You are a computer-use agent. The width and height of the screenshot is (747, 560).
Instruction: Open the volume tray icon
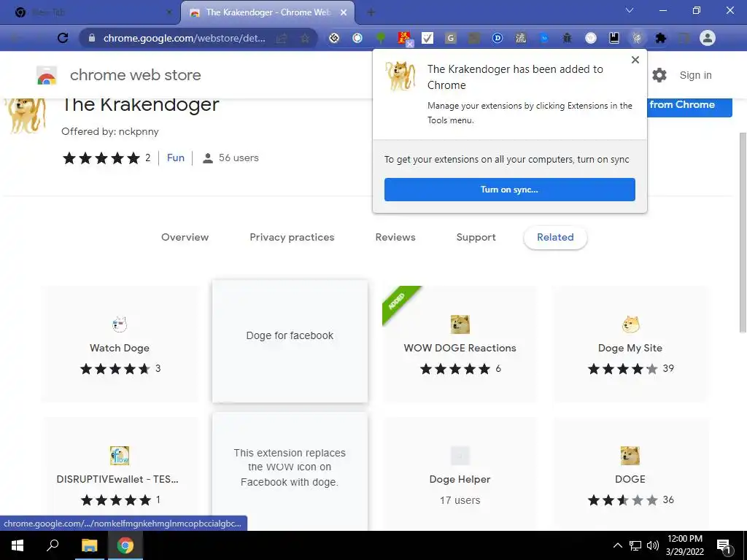653,545
